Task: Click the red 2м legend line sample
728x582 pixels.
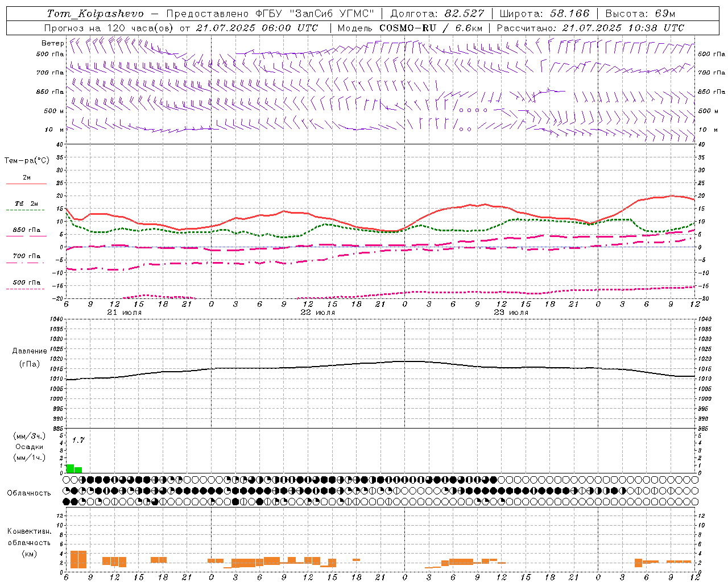Action: (x=26, y=184)
